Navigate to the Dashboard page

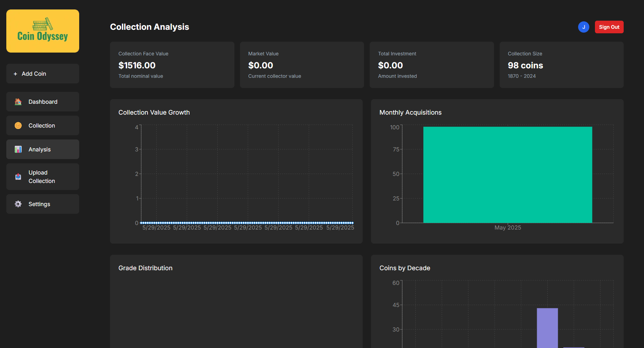pyautogui.click(x=43, y=102)
